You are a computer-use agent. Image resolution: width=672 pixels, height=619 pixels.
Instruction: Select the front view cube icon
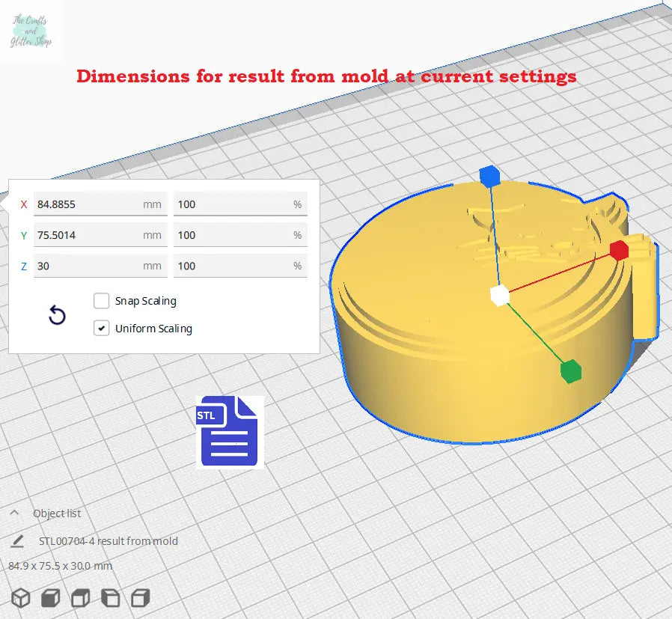point(50,597)
